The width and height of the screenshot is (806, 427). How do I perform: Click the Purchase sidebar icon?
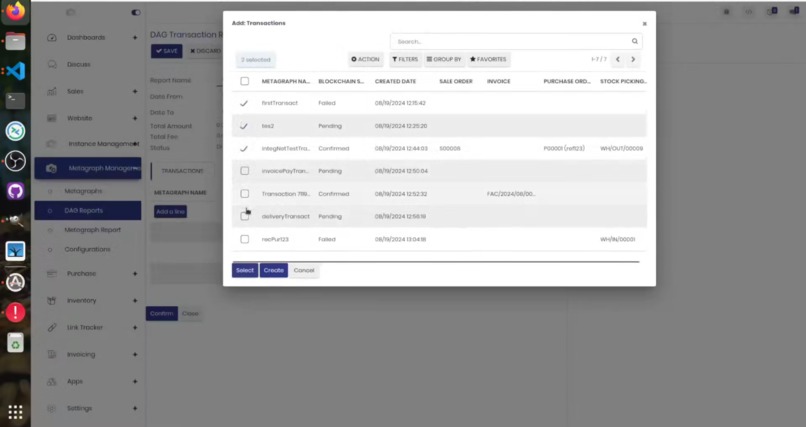pyautogui.click(x=51, y=273)
